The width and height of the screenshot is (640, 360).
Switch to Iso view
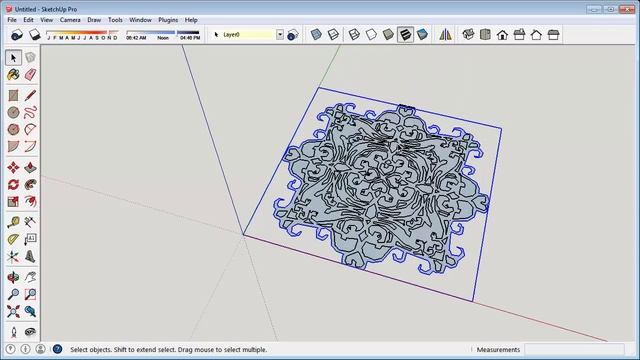[x=468, y=34]
